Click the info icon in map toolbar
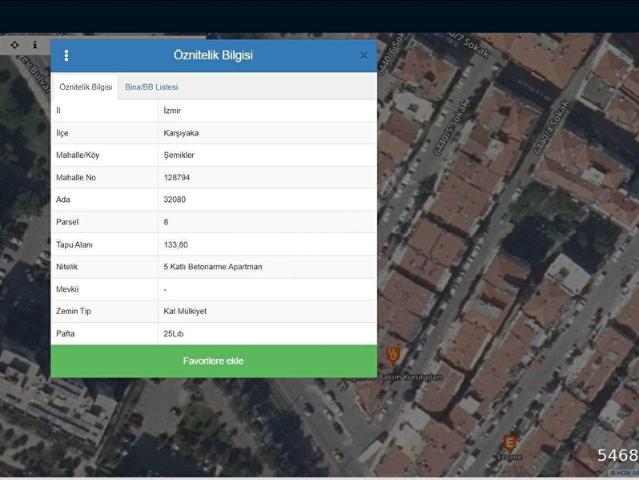This screenshot has width=639, height=480. [x=35, y=45]
